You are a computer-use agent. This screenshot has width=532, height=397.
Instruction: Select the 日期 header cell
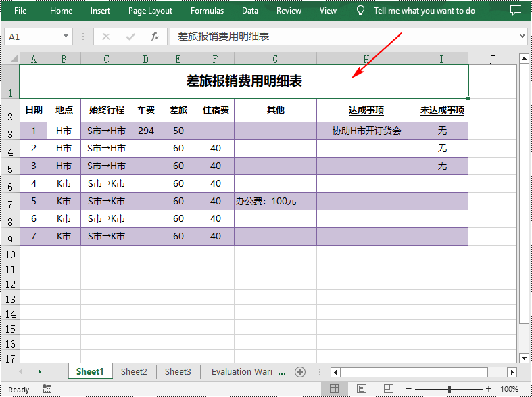(34, 110)
